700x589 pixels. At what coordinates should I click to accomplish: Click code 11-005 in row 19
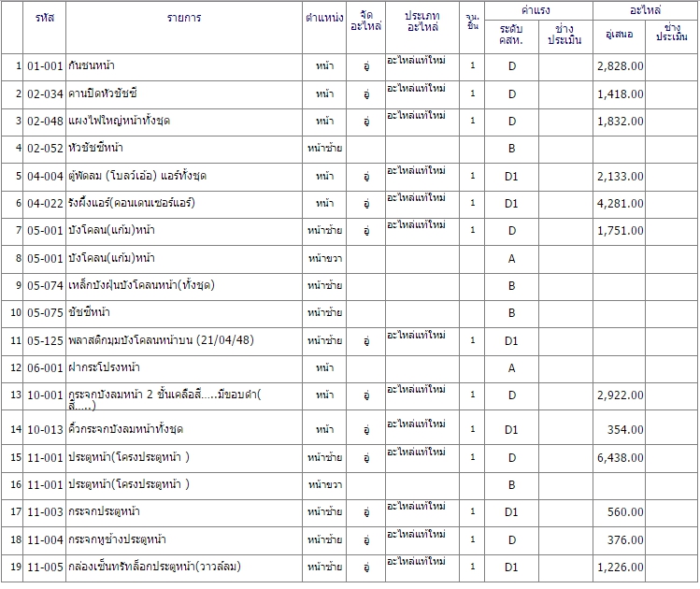45,567
